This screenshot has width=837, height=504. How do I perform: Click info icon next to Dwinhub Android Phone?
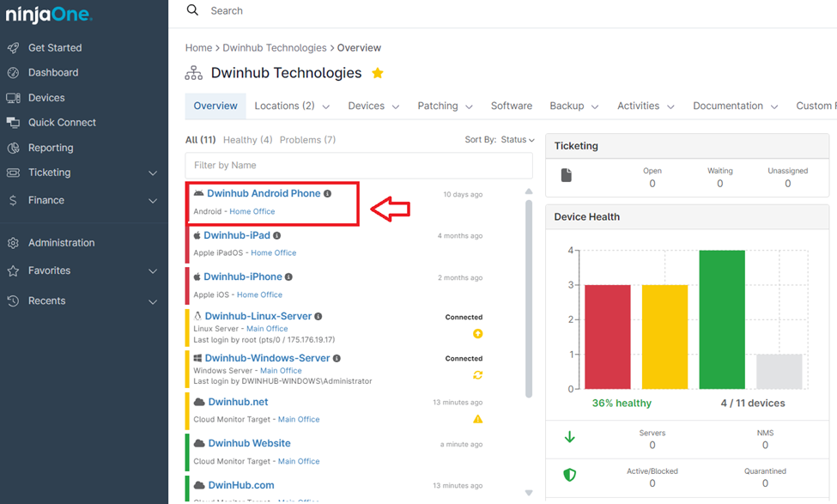point(328,194)
